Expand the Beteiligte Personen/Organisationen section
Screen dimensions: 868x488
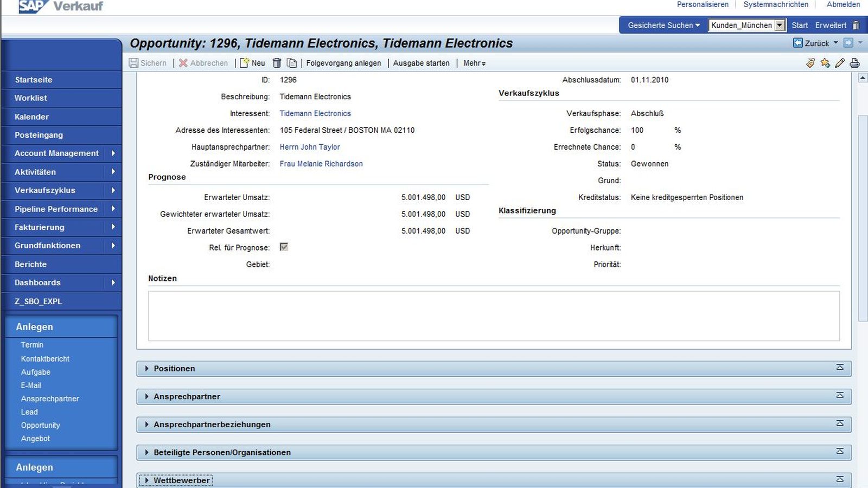(146, 452)
